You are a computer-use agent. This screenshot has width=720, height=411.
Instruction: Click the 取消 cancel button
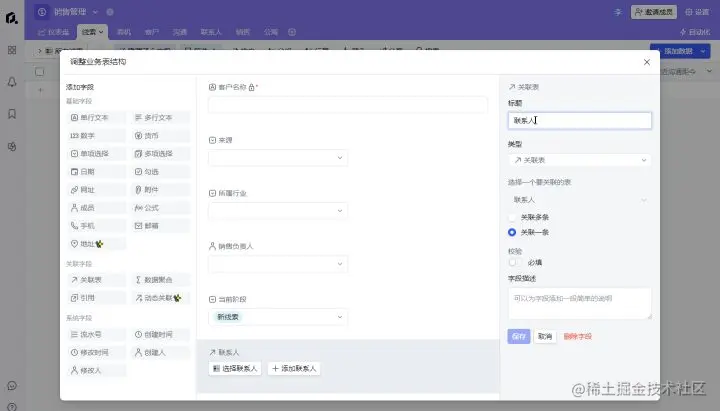[x=545, y=336]
